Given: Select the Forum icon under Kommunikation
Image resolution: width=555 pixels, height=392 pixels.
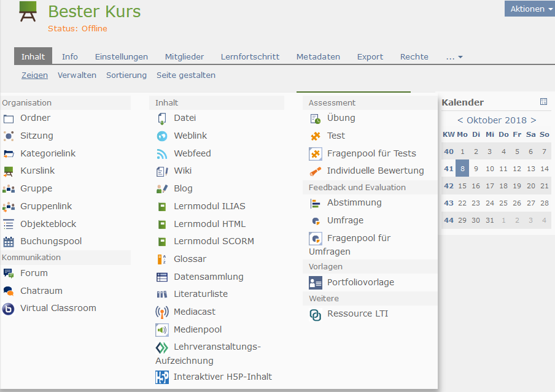Looking at the screenshot, I should tap(9, 274).
